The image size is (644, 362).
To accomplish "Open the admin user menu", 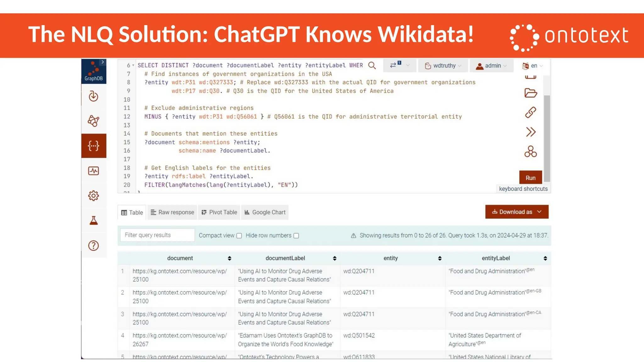I will click(491, 66).
